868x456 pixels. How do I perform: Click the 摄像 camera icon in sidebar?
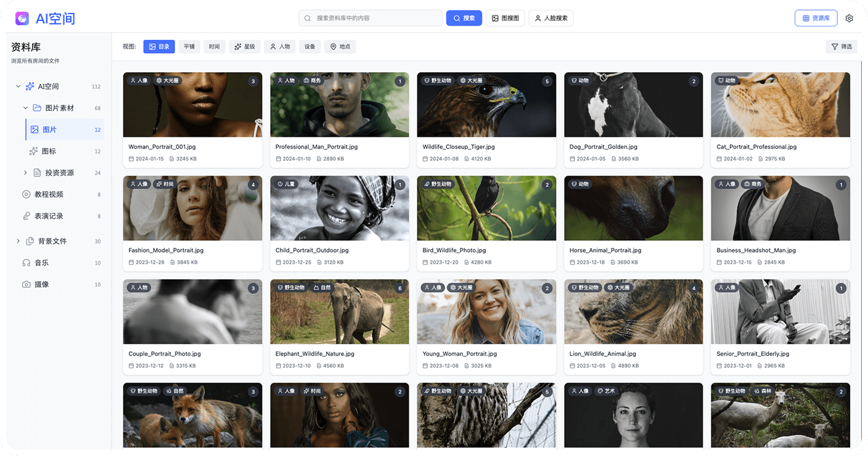[x=27, y=285]
